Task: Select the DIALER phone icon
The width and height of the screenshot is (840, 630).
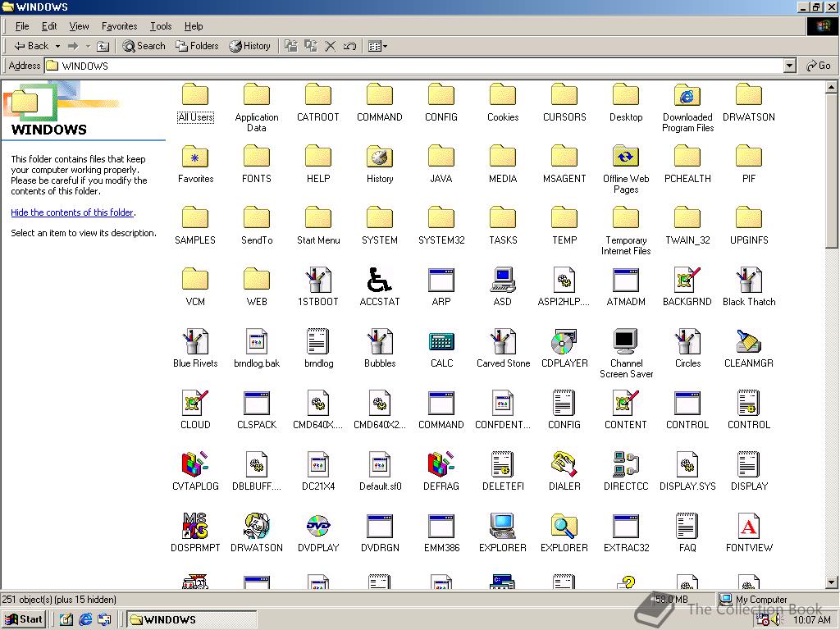Action: point(564,464)
